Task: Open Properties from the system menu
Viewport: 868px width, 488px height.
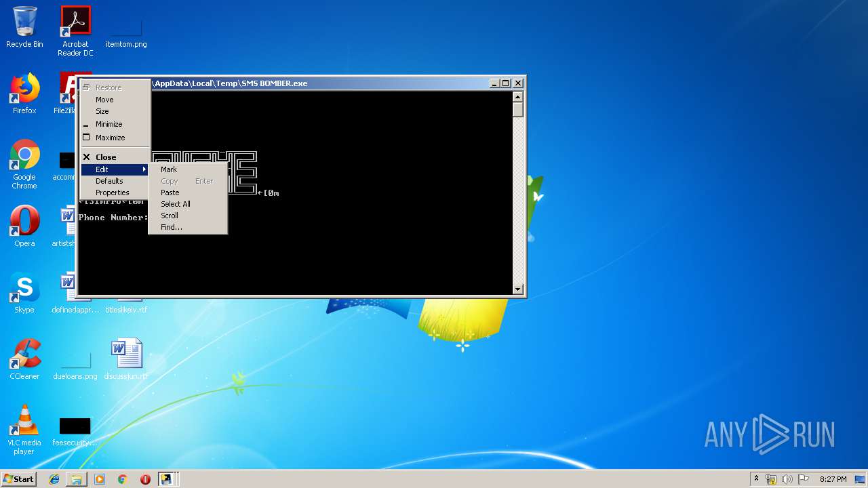Action: click(x=115, y=192)
